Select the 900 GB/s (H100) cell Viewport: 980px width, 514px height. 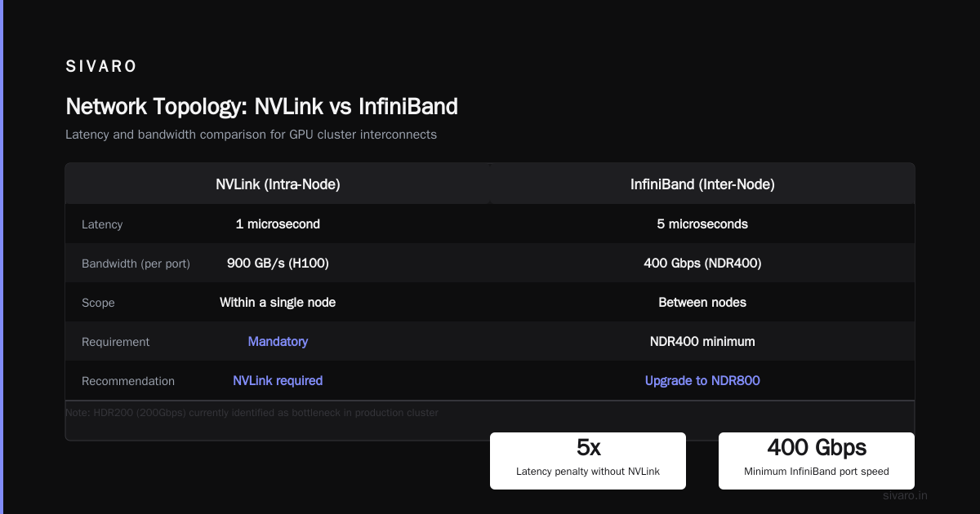tap(278, 263)
